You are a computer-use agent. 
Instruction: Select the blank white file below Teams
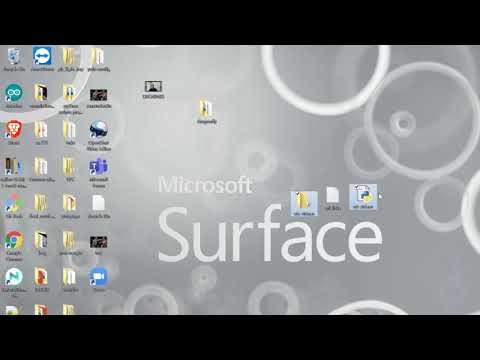tap(99, 207)
